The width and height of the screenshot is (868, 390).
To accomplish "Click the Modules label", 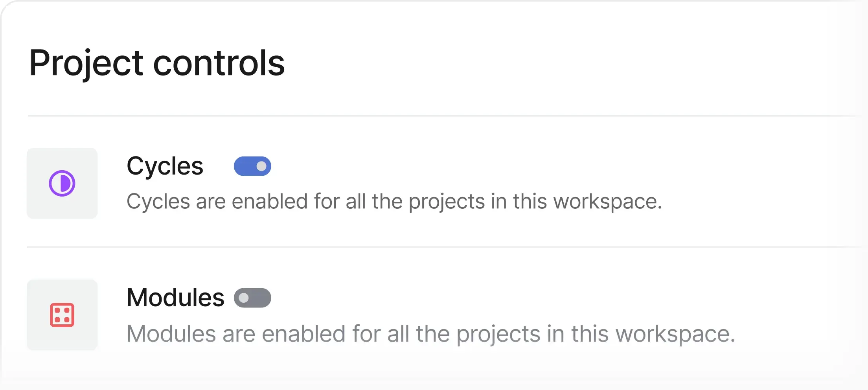I will [175, 298].
